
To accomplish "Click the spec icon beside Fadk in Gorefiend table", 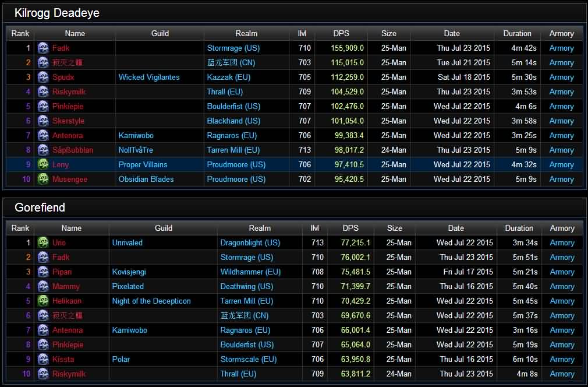I will click(43, 257).
